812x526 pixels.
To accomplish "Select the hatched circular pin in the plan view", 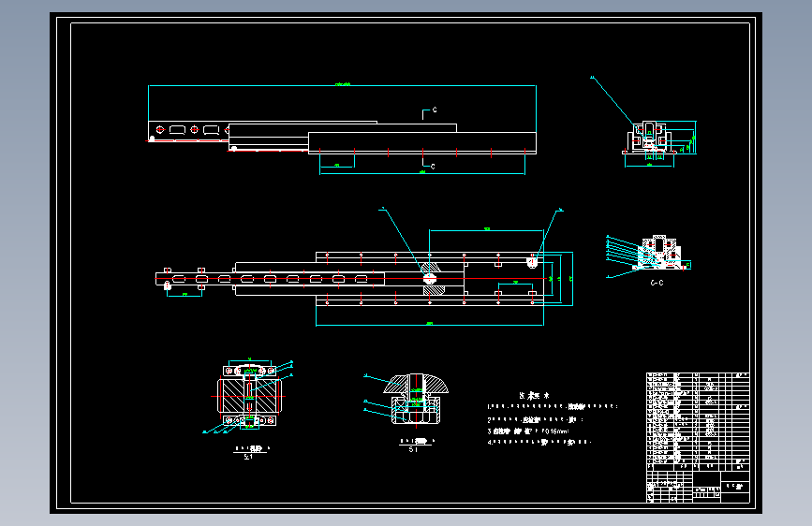I will 430,279.
